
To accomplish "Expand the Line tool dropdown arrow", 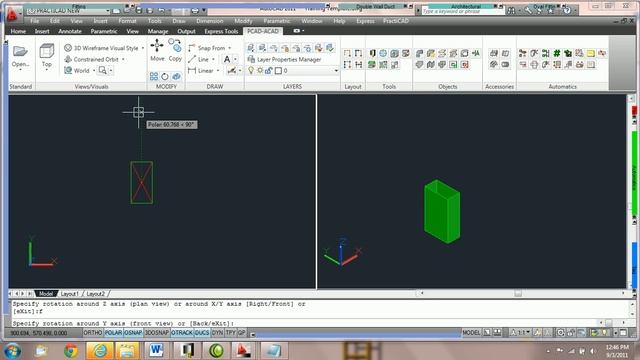I will coord(213,60).
